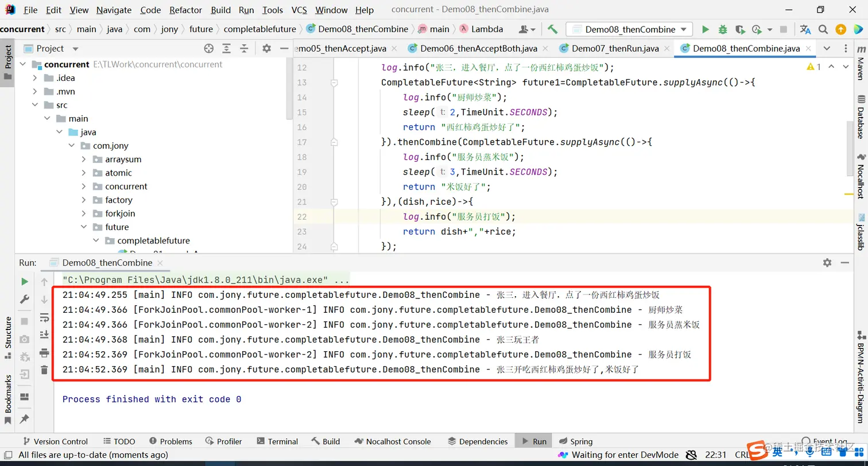Screen dimensions: 868x466
Task: Click down arrow in Run console toolbar
Action: tap(44, 299)
